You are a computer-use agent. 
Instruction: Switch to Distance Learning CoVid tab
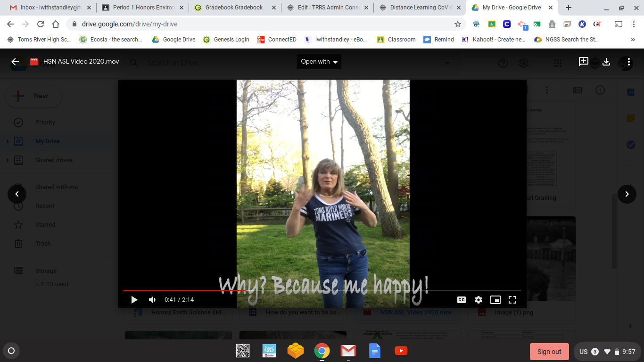(421, 8)
